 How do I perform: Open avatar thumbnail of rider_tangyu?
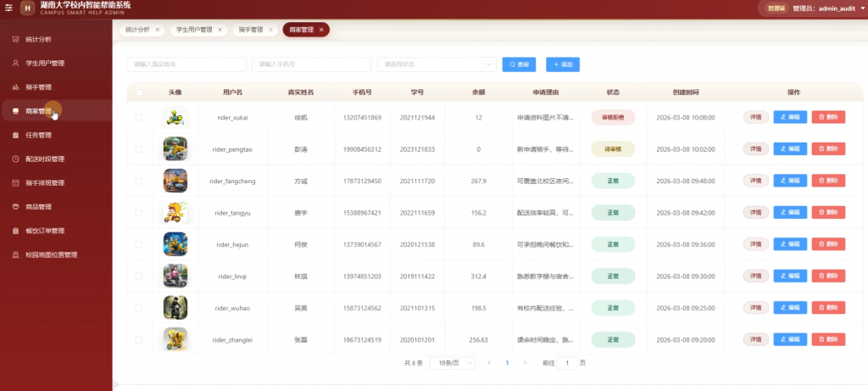coord(175,213)
